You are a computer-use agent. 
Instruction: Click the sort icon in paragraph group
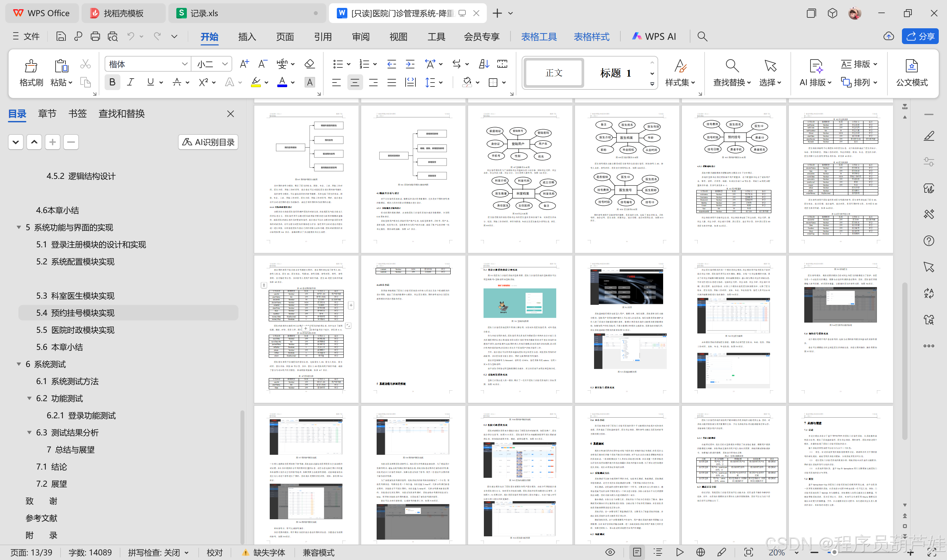pyautogui.click(x=484, y=64)
